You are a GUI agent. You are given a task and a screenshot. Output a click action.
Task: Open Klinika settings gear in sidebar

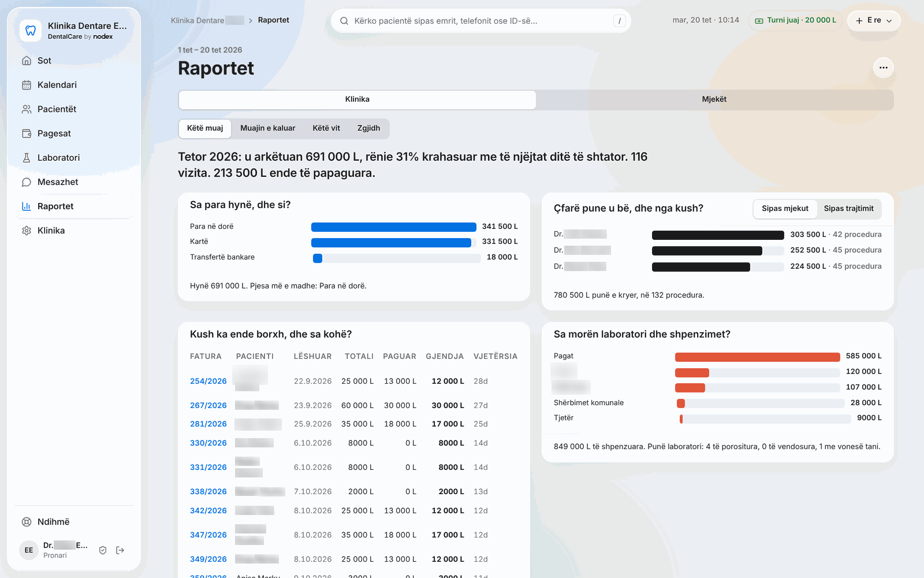(27, 231)
